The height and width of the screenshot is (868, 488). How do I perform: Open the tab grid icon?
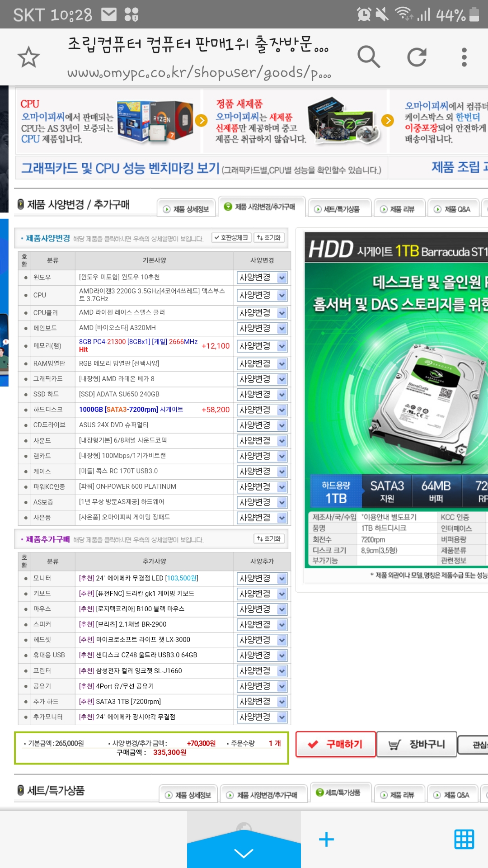464,840
